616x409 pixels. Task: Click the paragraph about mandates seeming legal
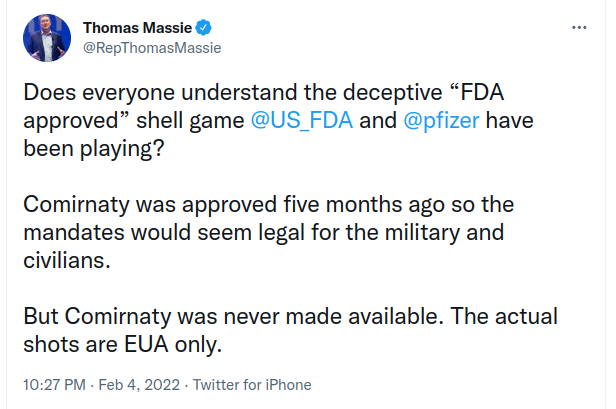click(x=269, y=232)
